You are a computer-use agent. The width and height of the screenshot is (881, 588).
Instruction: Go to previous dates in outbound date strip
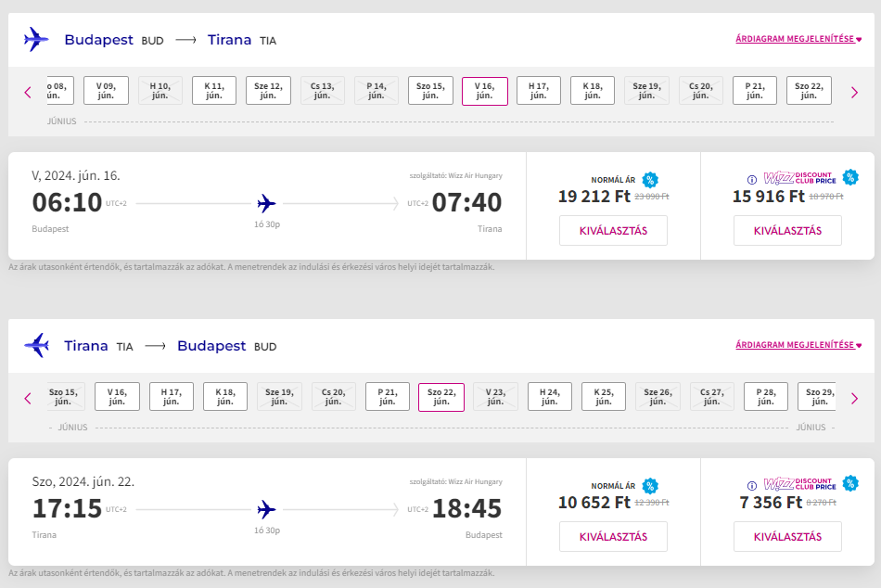point(28,92)
